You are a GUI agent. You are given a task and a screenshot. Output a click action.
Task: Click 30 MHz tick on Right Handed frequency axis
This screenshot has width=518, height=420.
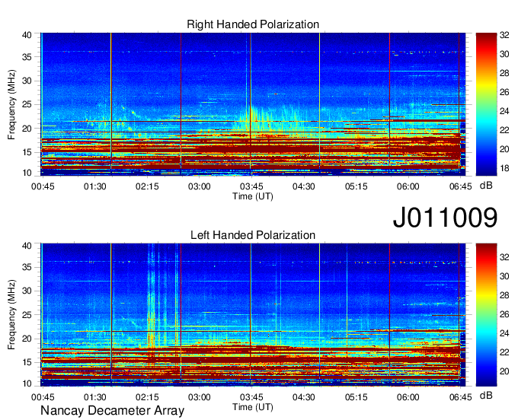27,81
